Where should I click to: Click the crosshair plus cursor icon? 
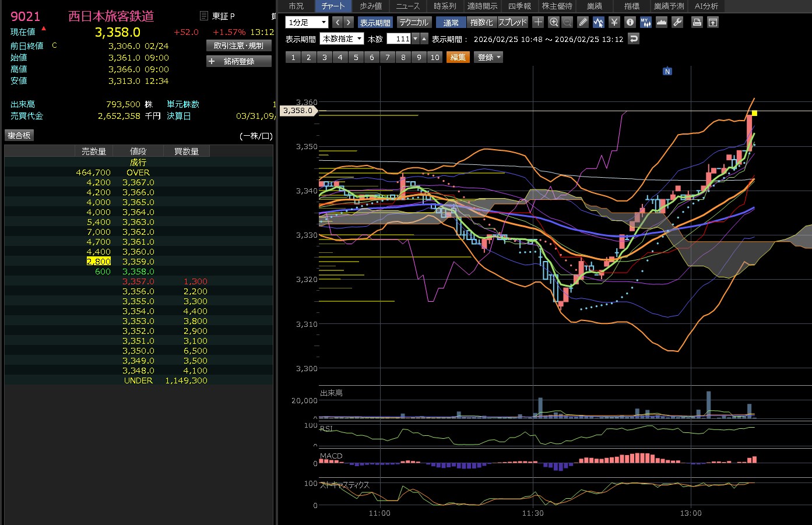538,22
